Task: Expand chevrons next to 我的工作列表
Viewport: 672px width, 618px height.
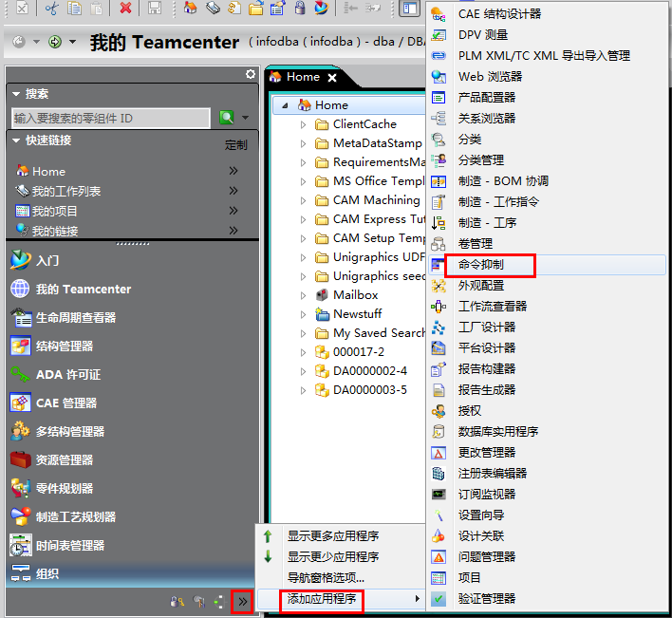Action: [233, 191]
